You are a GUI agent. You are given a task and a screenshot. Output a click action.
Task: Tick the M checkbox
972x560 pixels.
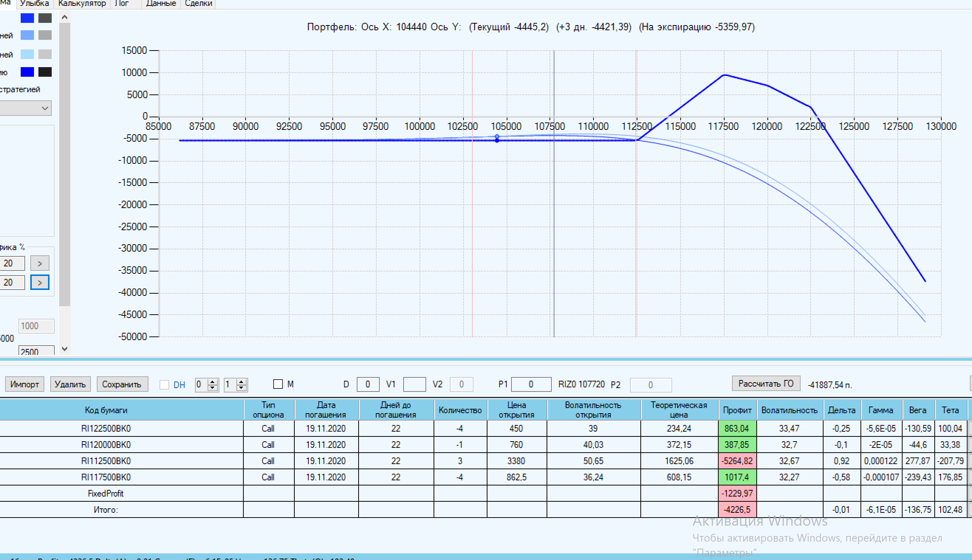click(x=278, y=384)
